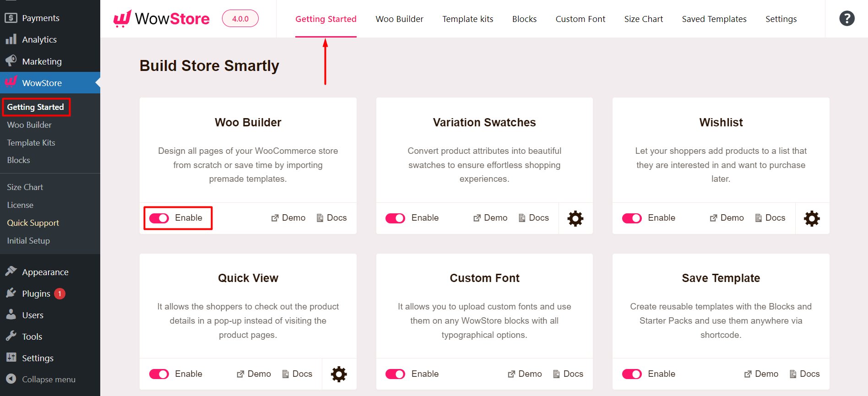
Task: Open Quick View gear settings
Action: (x=339, y=374)
